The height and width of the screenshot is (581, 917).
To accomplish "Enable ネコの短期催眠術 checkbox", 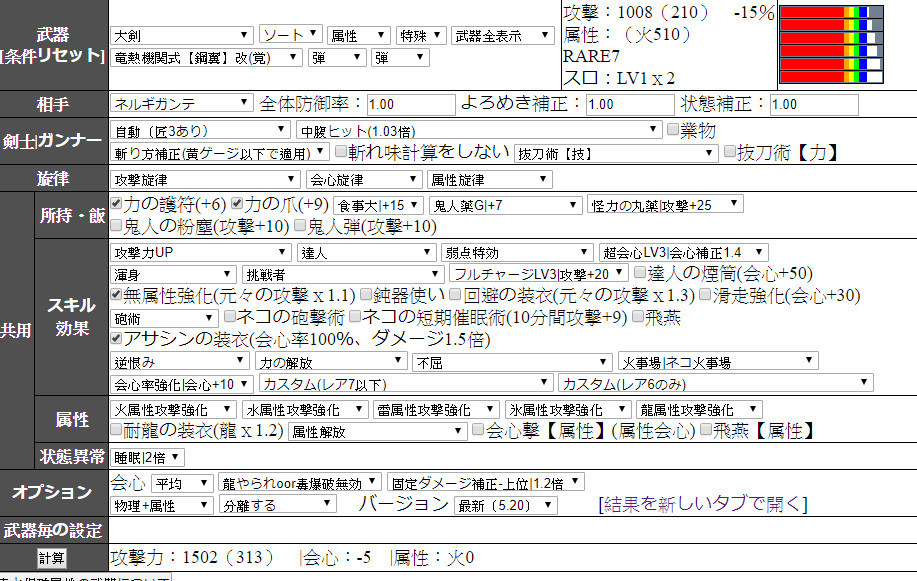I will pos(355,317).
